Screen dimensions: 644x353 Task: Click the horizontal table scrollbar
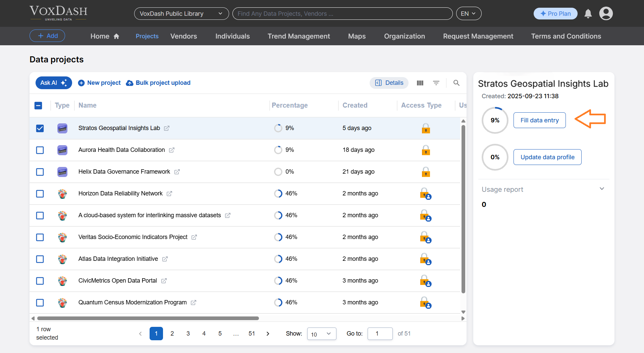(x=148, y=318)
